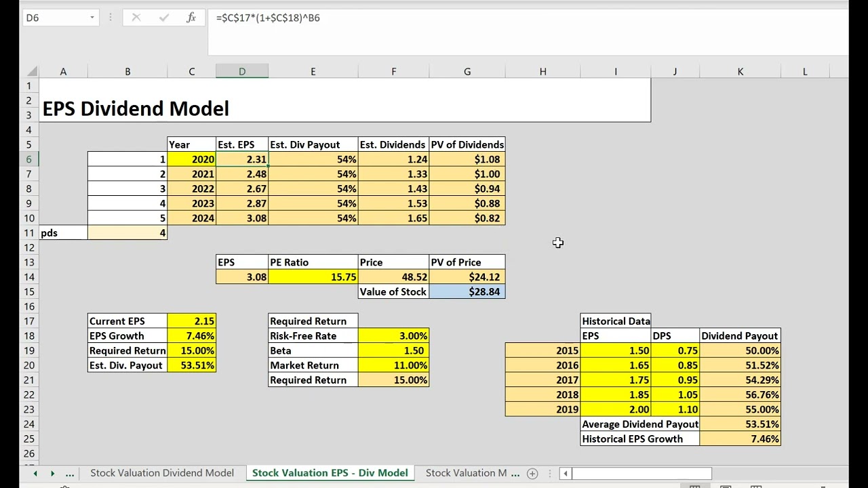Click next sheet navigation arrow

tap(52, 473)
